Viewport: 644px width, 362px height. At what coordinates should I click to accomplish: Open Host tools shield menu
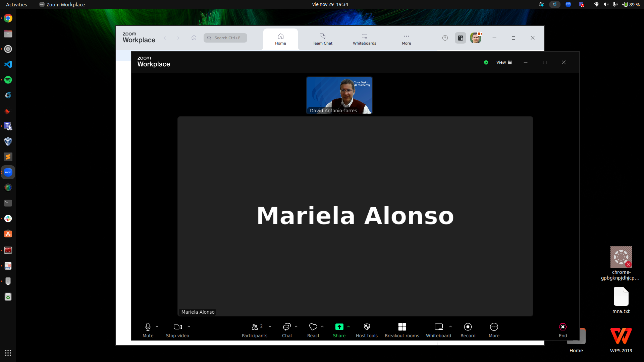pos(367,330)
